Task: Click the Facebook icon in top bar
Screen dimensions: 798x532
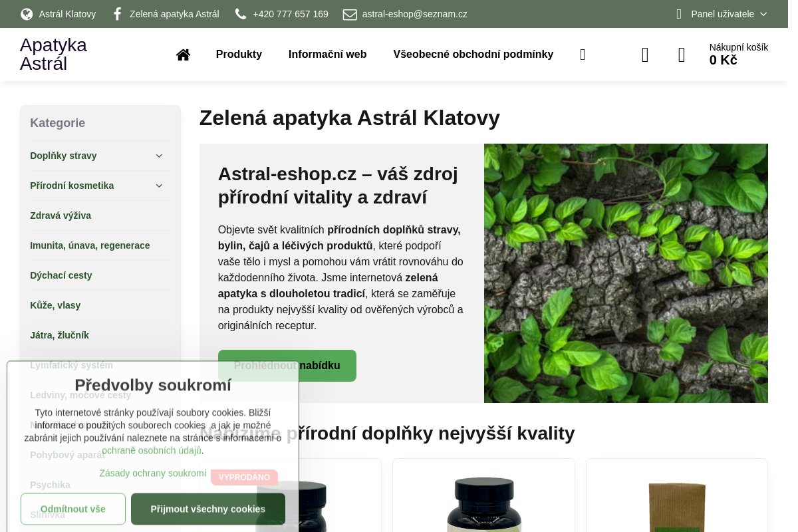Action: point(117,14)
